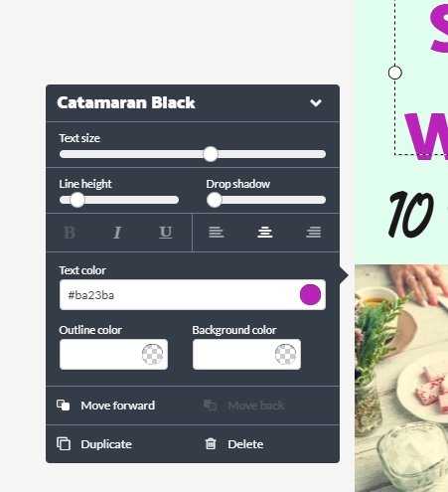The width and height of the screenshot is (448, 492).
Task: Align text to the right
Action: pyautogui.click(x=313, y=233)
